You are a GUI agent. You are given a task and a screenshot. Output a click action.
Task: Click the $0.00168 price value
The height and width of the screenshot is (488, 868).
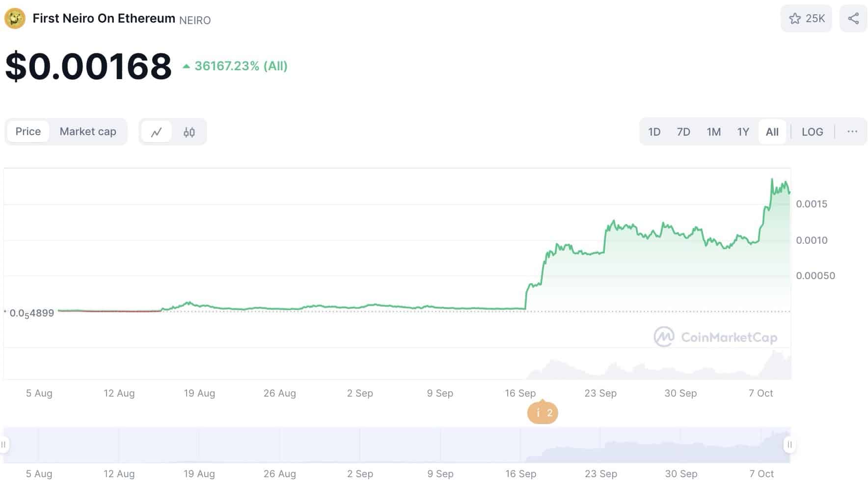[88, 66]
